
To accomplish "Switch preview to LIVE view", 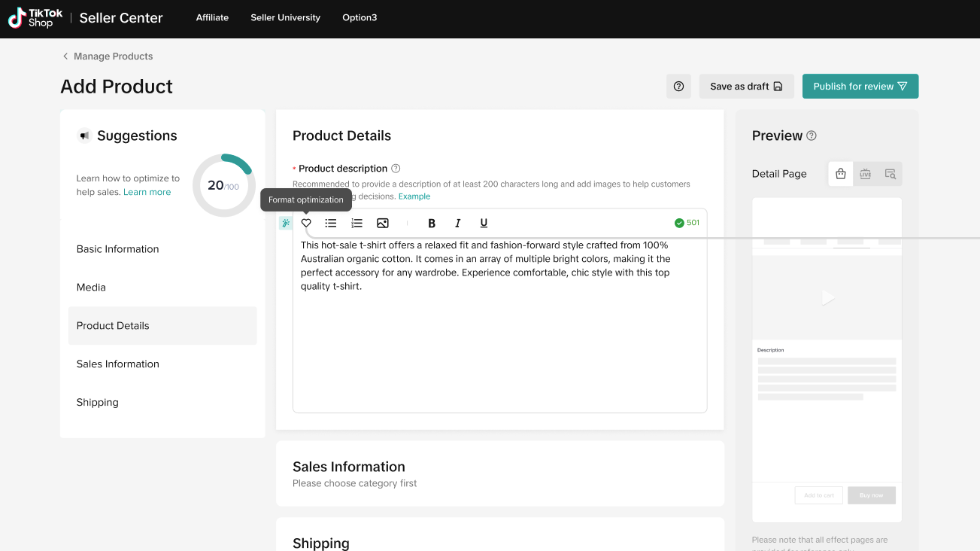I will tap(865, 174).
